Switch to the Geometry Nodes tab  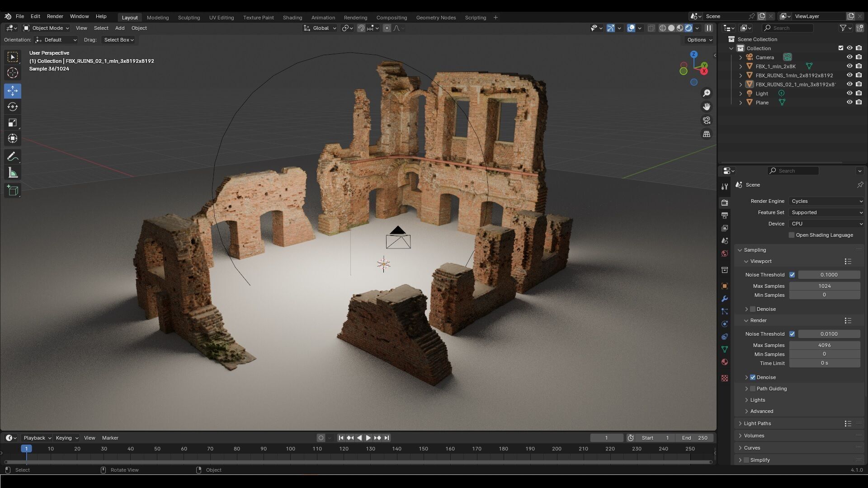coord(436,18)
